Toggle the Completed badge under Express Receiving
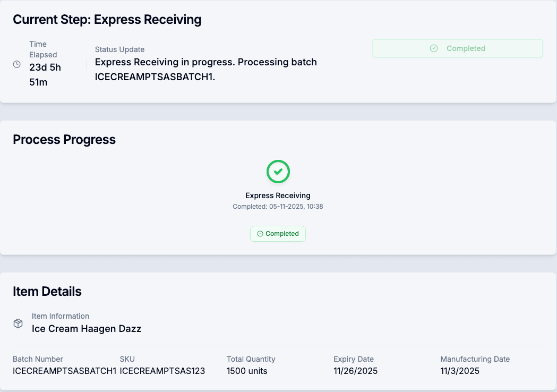This screenshot has height=392, width=557. click(278, 234)
